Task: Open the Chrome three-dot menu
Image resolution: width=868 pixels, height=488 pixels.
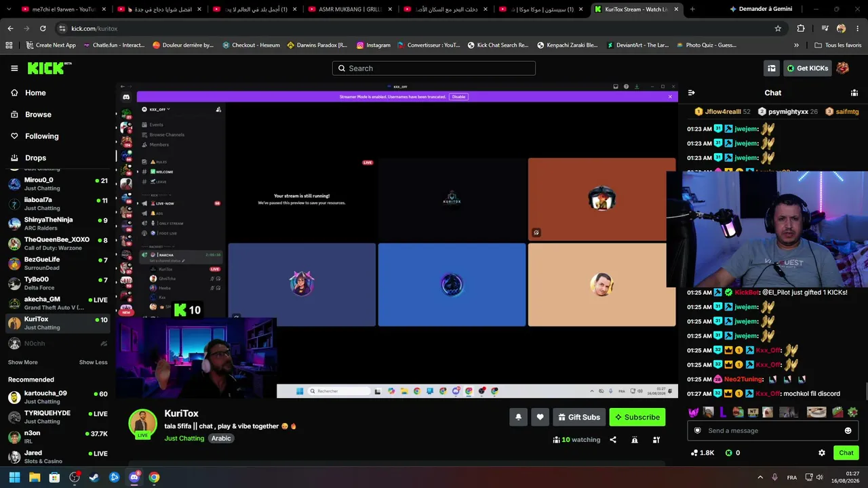Action: click(x=856, y=28)
